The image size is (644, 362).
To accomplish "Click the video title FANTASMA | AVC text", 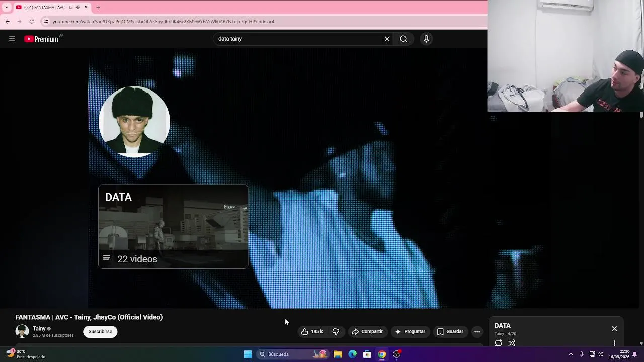I will (89, 317).
